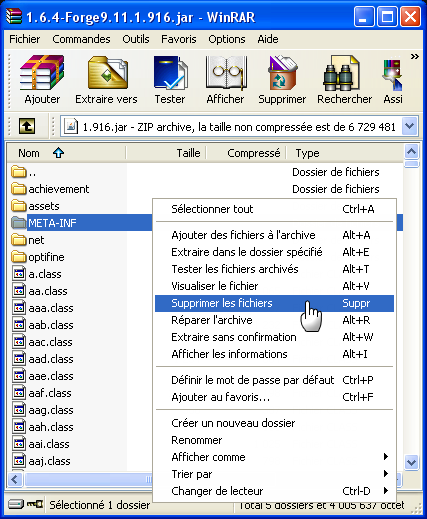Viewport: 427px width, 519px height.
Task: Open the Favoris menu
Action: coord(179,39)
